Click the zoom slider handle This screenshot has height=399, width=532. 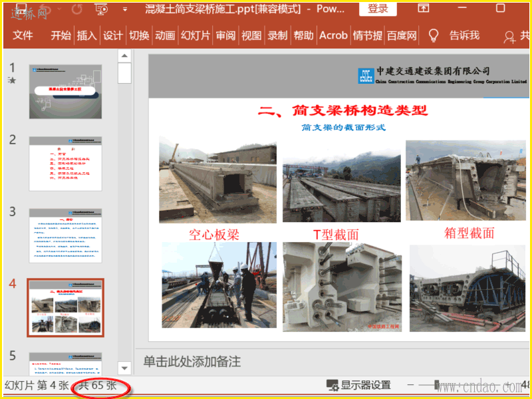click(437, 385)
